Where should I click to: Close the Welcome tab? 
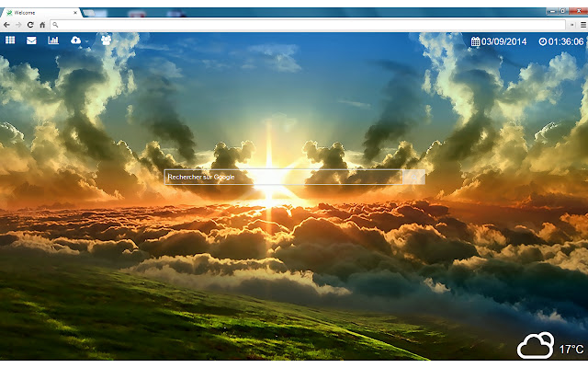[75, 13]
